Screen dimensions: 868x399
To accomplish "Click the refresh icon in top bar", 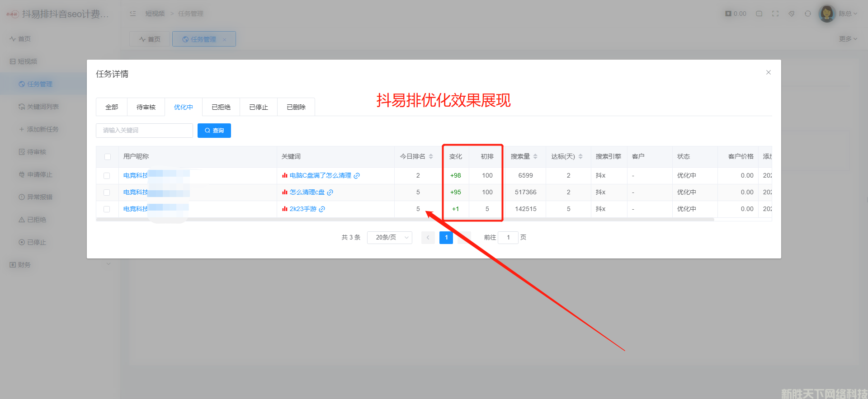I will pos(808,14).
